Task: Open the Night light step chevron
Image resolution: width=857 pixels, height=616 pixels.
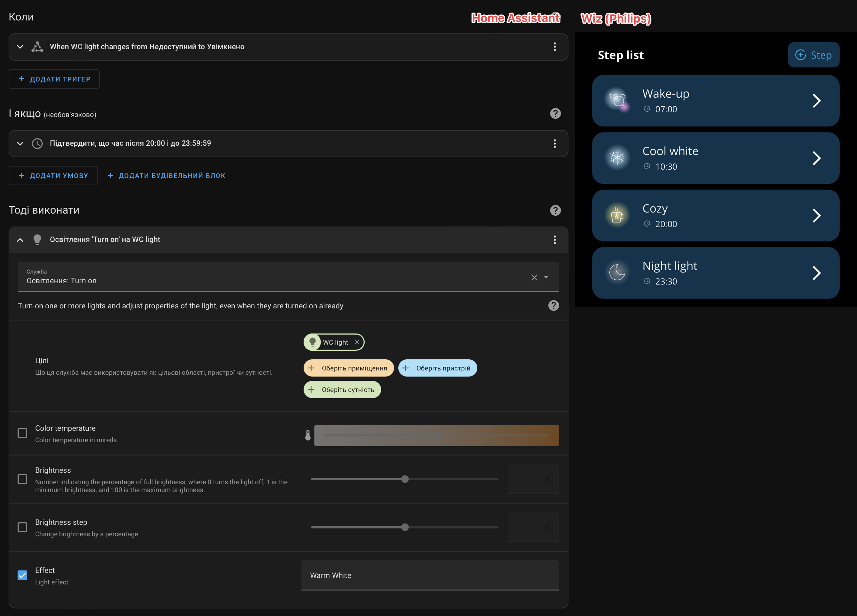Action: point(816,273)
